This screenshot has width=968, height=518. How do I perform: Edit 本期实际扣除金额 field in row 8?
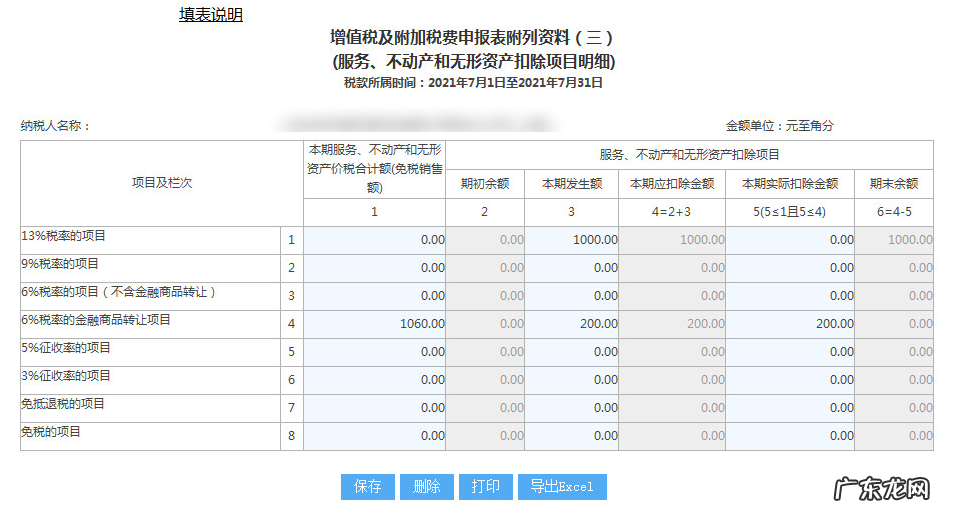tap(790, 436)
